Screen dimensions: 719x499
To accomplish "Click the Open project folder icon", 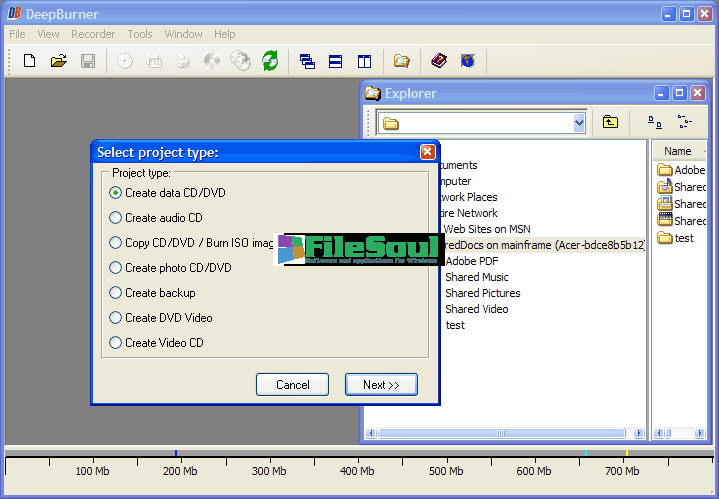I will click(x=58, y=61).
